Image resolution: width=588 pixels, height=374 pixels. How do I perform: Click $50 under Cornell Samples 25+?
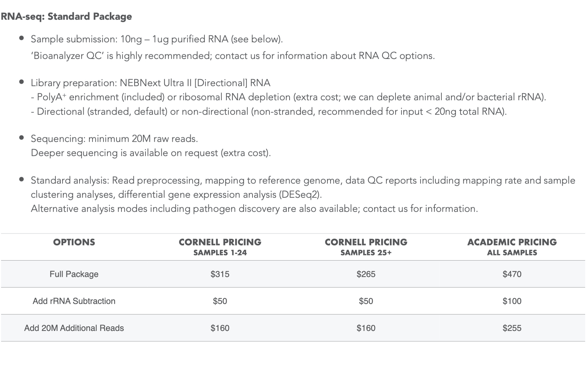point(366,301)
